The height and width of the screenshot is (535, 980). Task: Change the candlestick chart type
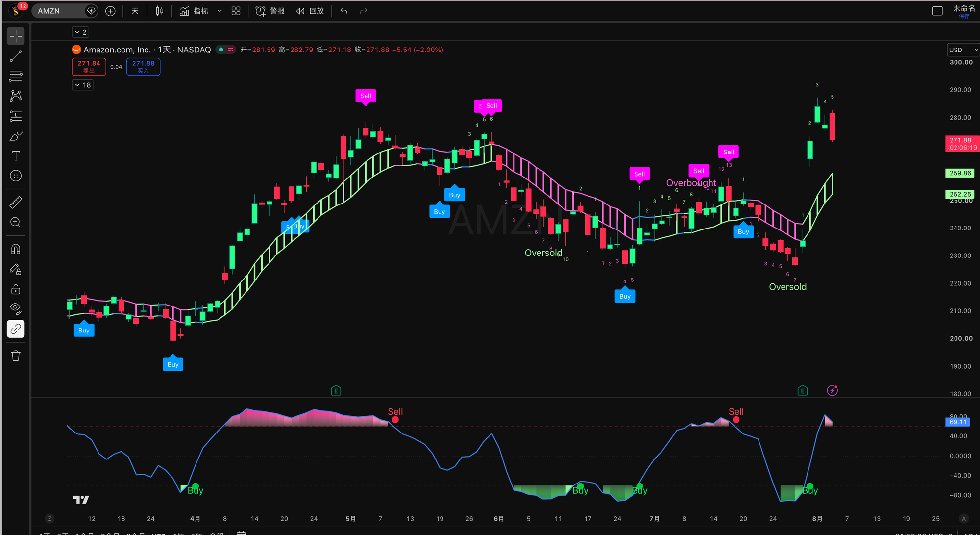[160, 11]
